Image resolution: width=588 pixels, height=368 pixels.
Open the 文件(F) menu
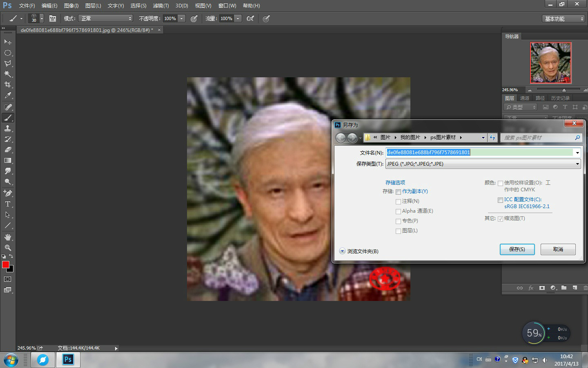tap(27, 6)
